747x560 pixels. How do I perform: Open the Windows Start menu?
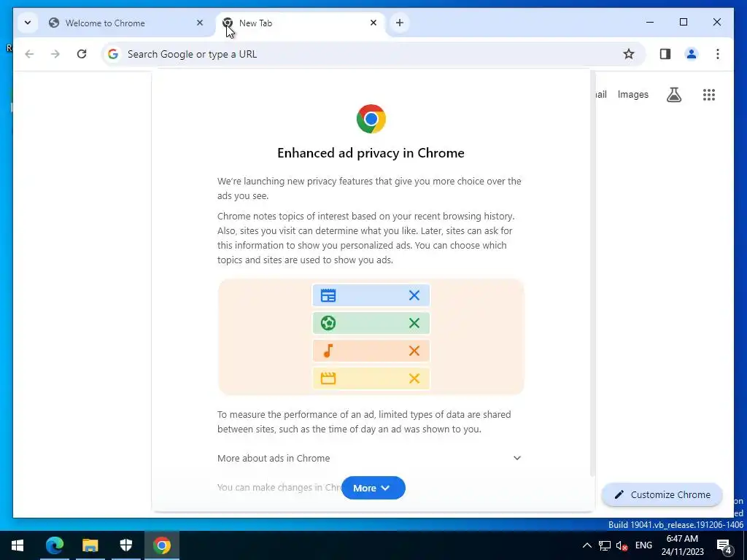pos(18,545)
